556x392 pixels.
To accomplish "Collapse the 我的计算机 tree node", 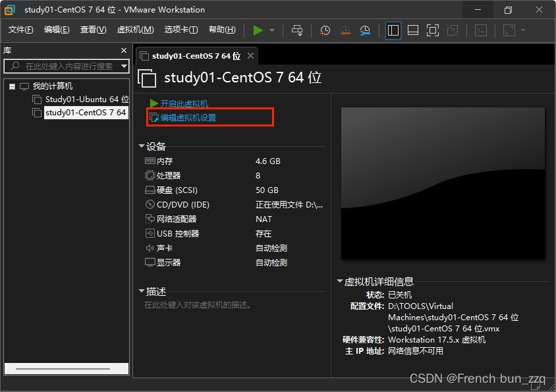I will tap(12, 86).
